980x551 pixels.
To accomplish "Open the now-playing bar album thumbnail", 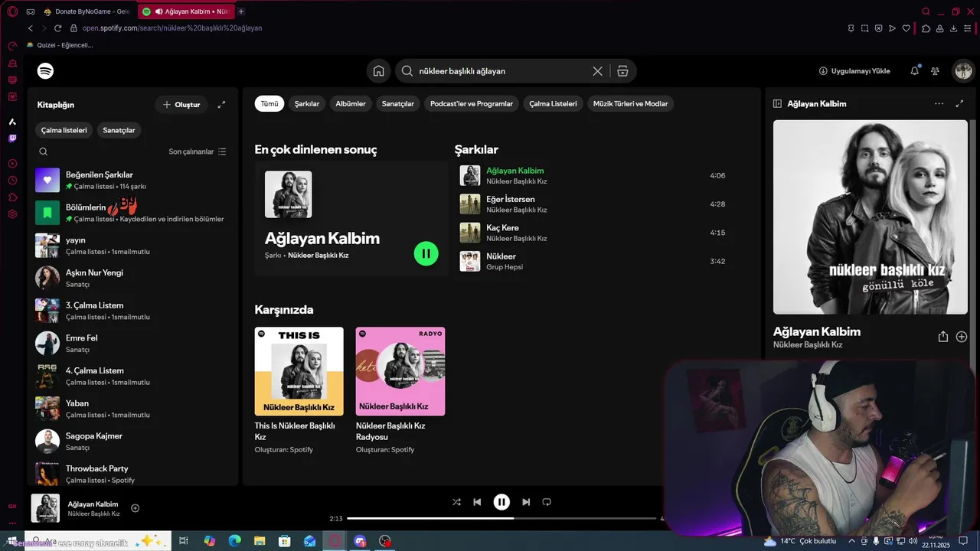I will coord(45,508).
